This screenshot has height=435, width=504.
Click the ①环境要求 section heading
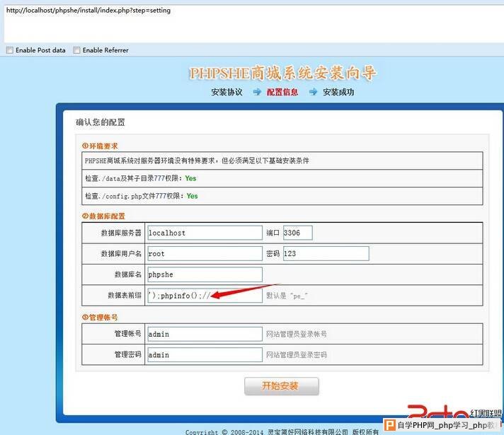click(x=100, y=146)
